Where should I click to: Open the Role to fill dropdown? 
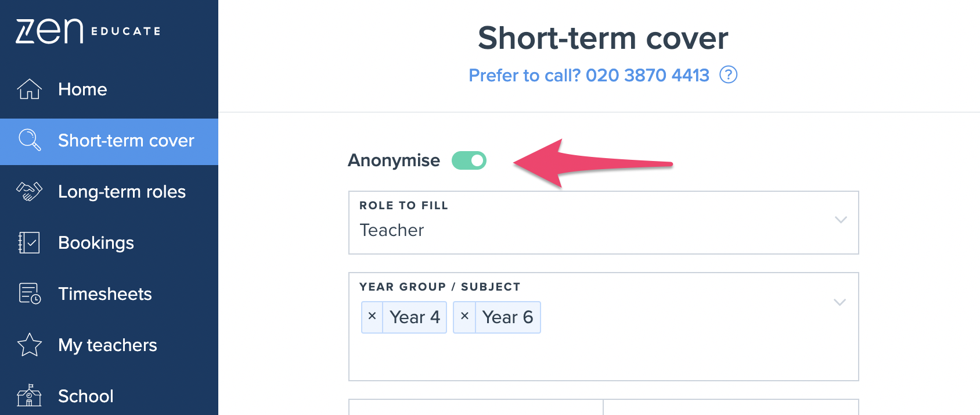coord(603,223)
